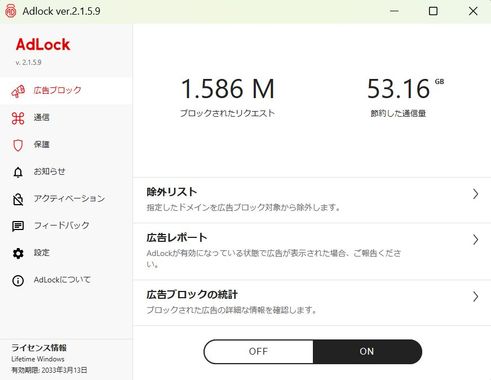
Task: Select the megaphone 広告ブロック icon
Action: click(18, 91)
